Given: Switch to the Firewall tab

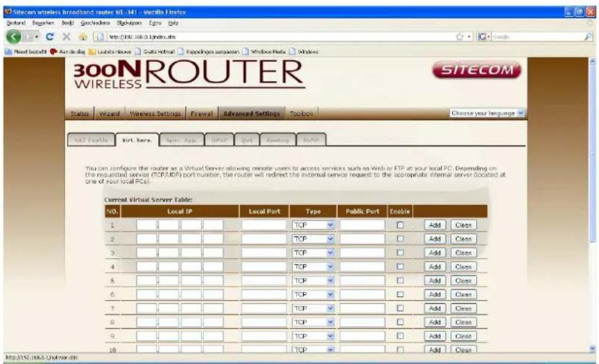Looking at the screenshot, I should click(202, 113).
